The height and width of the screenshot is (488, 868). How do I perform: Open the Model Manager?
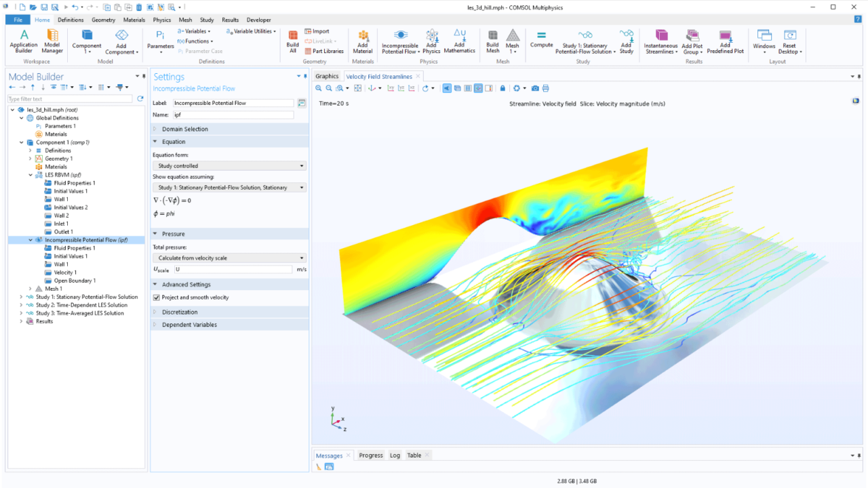point(52,41)
